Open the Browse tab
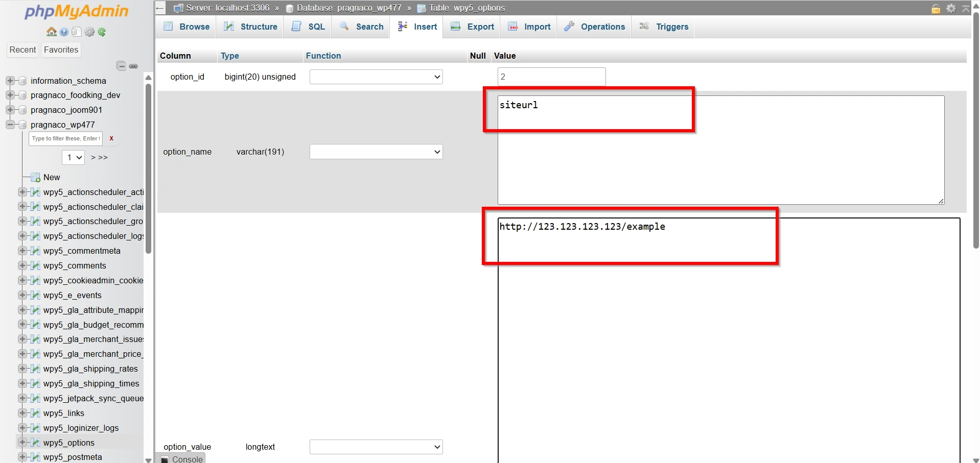Screen dimensions: 980x463 [x=186, y=27]
